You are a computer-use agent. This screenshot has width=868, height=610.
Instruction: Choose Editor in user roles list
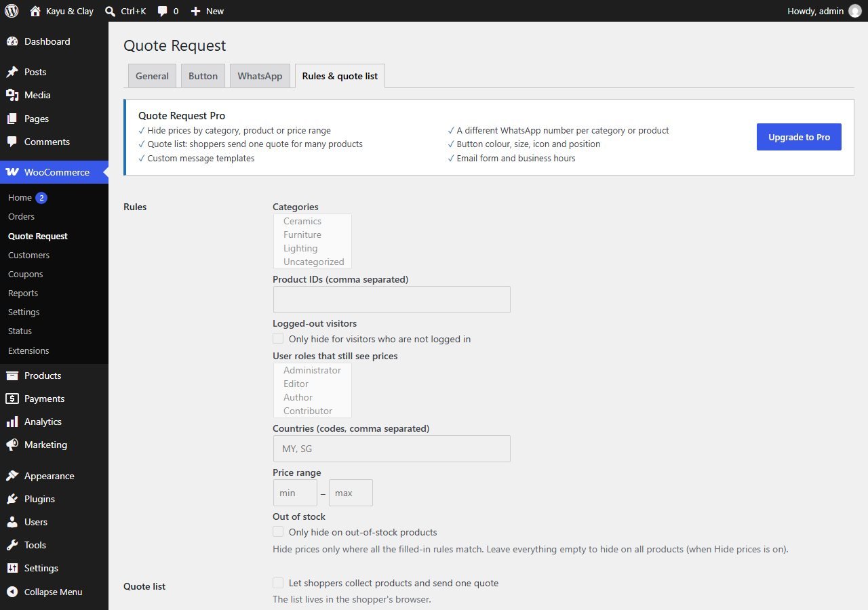coord(313,384)
